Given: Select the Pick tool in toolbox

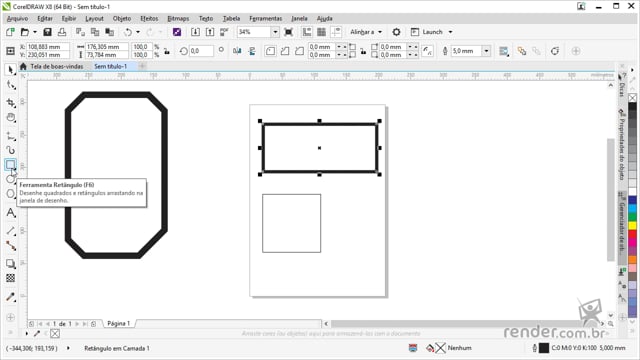Looking at the screenshot, I should pos(11,70).
